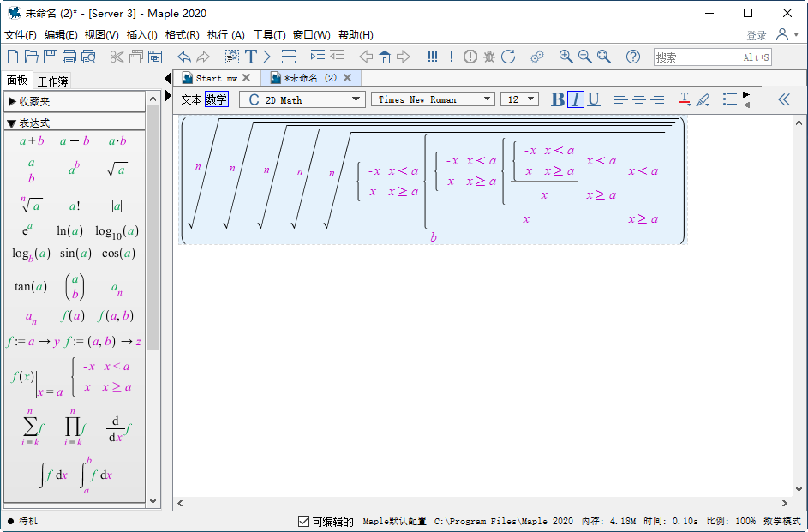Execute entire worksheet triple exclamation icon

[x=433, y=57]
